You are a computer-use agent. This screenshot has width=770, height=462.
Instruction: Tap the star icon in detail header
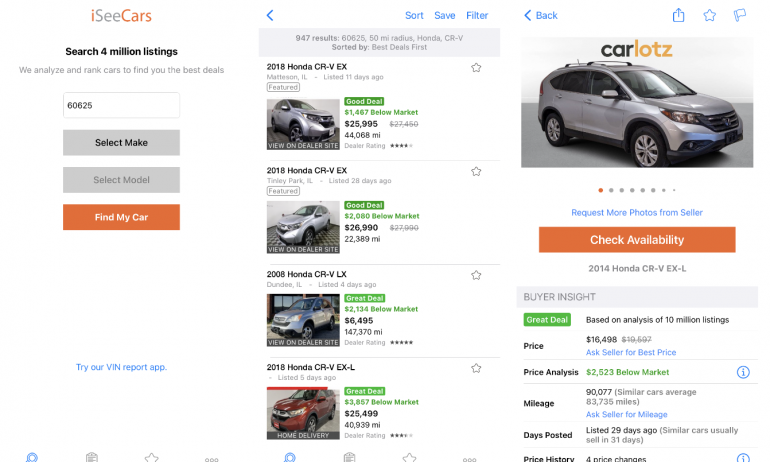[x=710, y=15]
